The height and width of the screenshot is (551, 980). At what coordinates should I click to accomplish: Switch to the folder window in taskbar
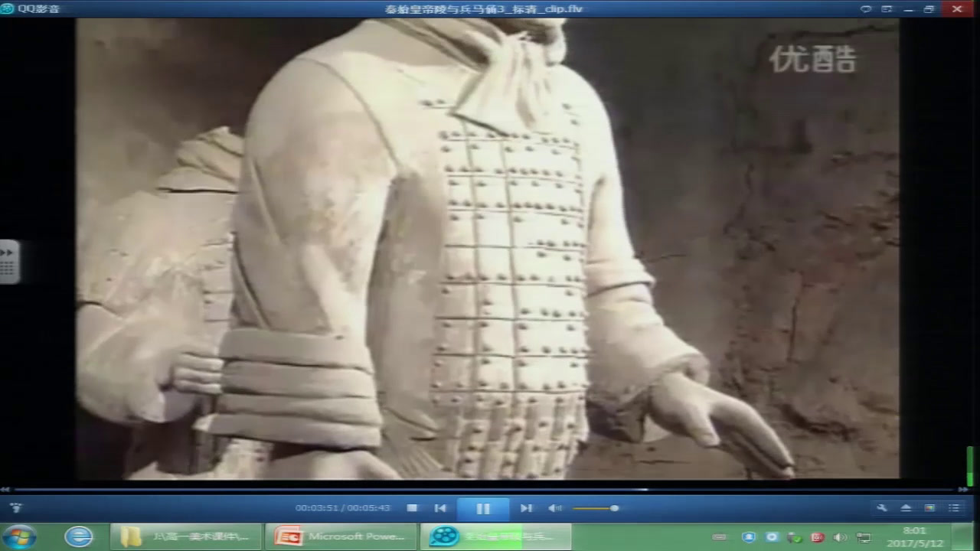187,536
